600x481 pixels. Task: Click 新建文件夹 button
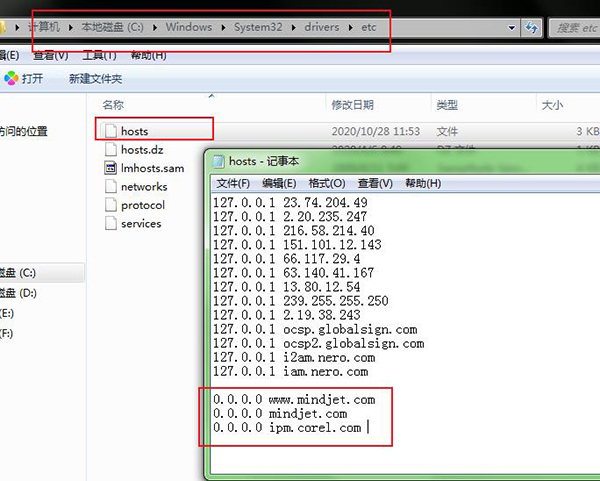(x=95, y=79)
